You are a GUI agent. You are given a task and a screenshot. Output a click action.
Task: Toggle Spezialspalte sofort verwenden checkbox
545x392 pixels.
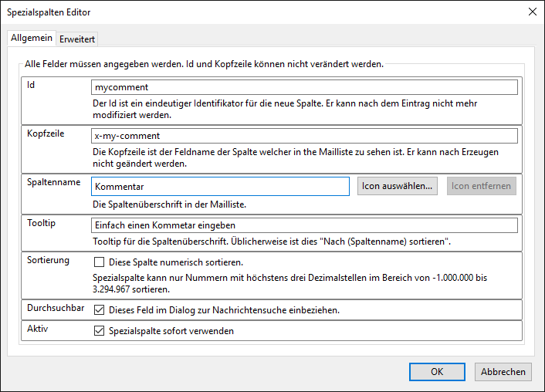(99, 331)
